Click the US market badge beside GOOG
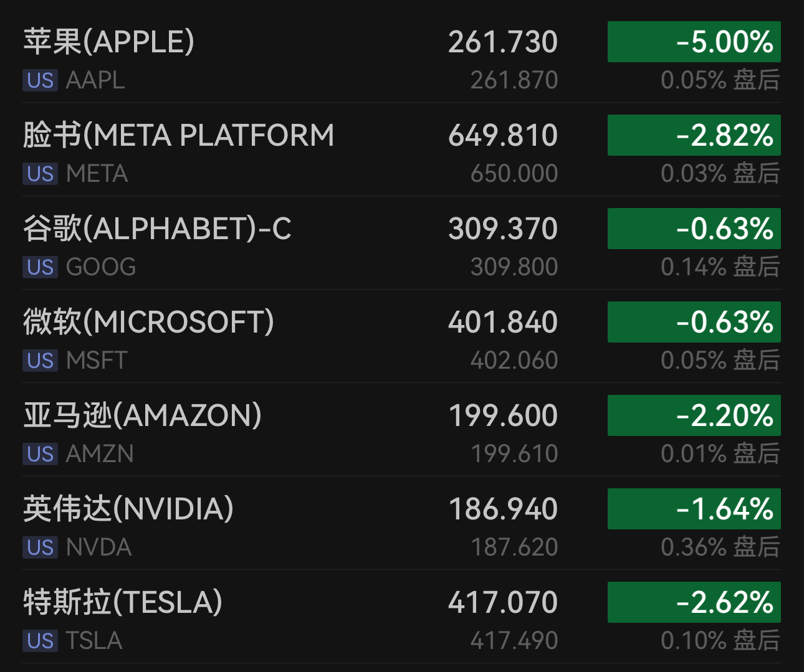804x672 pixels. pyautogui.click(x=41, y=267)
